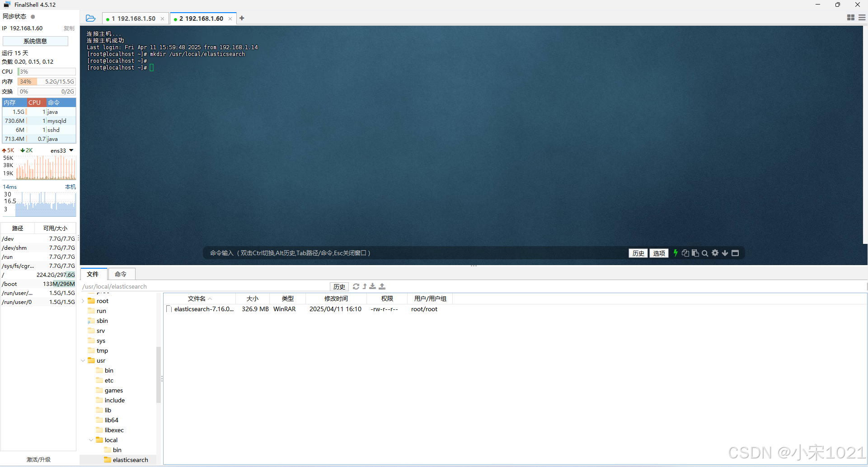Viewport: 868px width, 467px height.
Task: Click the download file icon
Action: (373, 286)
